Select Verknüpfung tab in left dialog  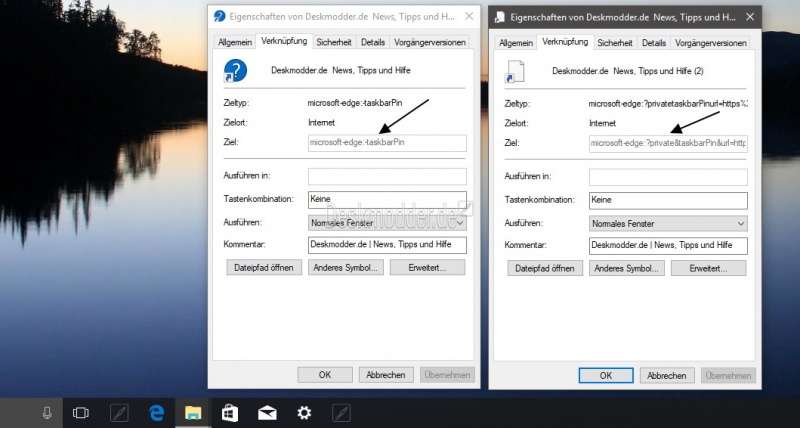284,41
